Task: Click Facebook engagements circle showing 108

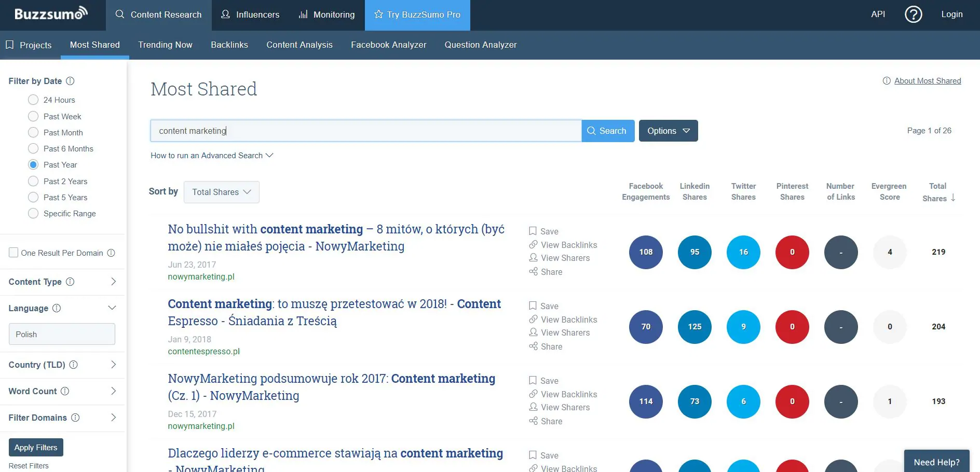Action: [x=646, y=252]
